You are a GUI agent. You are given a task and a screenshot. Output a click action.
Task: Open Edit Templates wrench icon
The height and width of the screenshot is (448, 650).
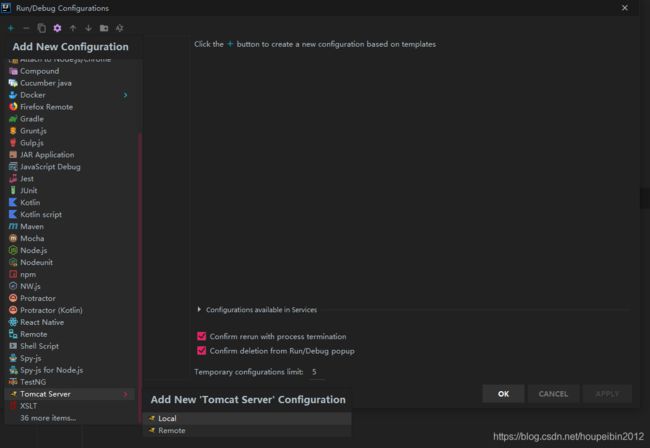57,28
